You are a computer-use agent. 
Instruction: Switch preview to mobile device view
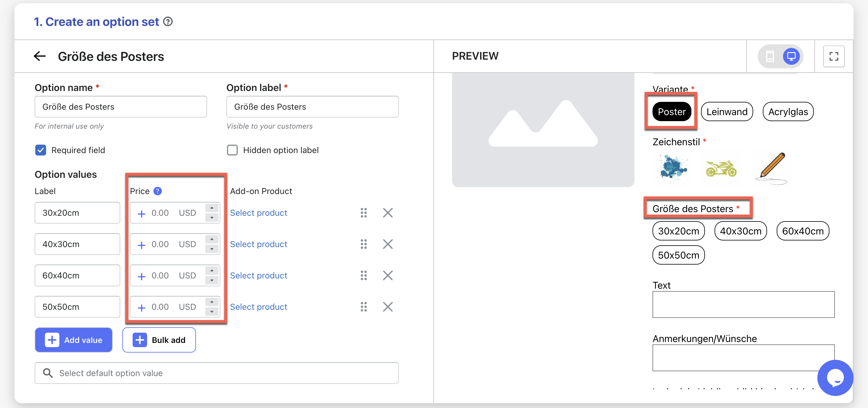coord(770,56)
